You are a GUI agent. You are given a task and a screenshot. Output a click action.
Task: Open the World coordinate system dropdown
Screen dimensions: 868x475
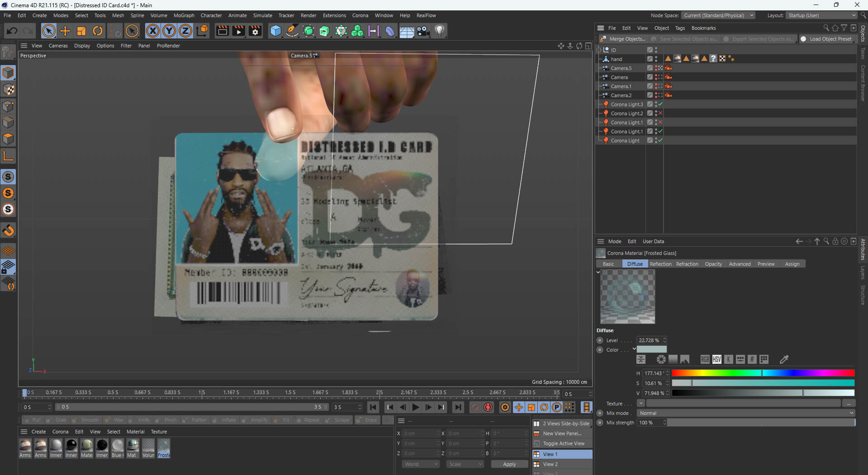pyautogui.click(x=421, y=464)
